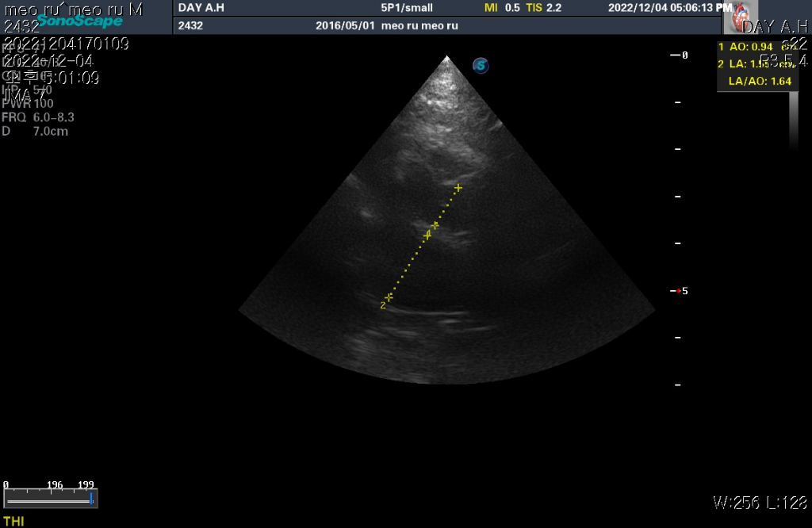
Task: Select the top caliper cross on the measurement line
Action: click(x=458, y=188)
